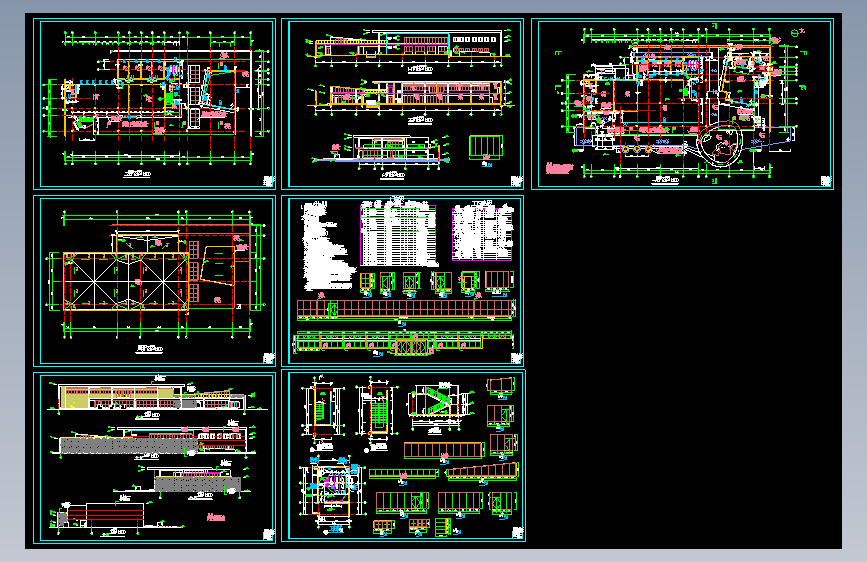Select the sheet containing schedule tables and notes

[x=403, y=281]
